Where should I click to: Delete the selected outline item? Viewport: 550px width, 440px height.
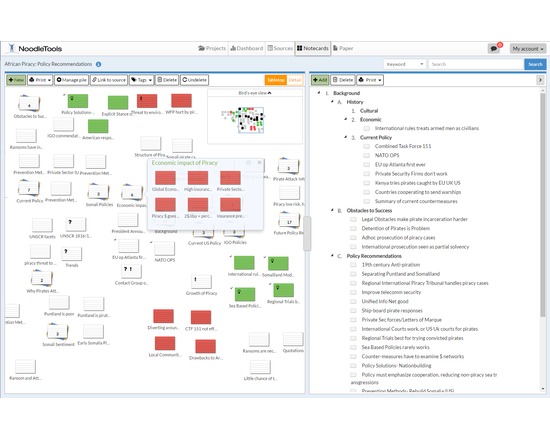(343, 80)
